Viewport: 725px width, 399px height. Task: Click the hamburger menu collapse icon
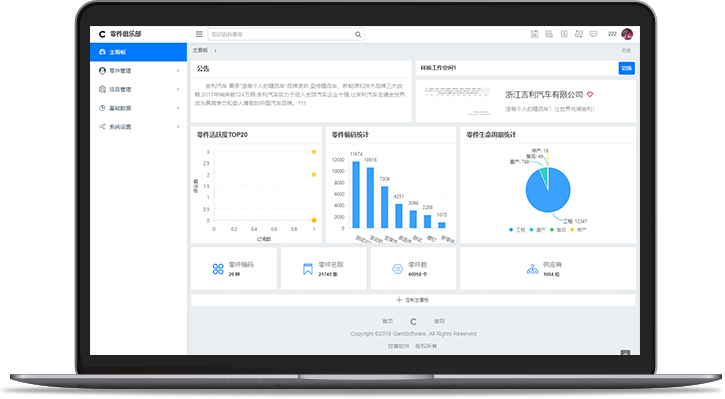(x=199, y=34)
